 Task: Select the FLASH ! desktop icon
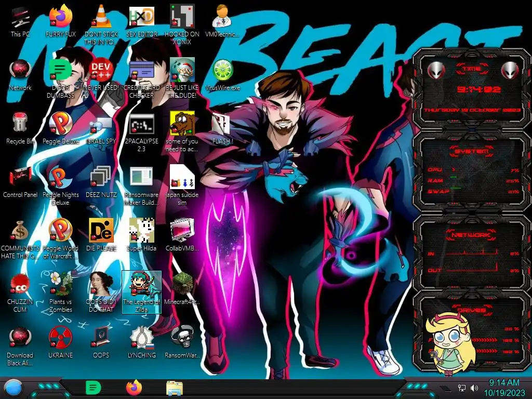pyautogui.click(x=222, y=128)
